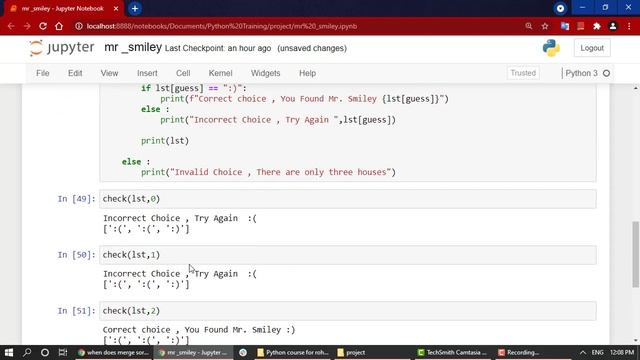The width and height of the screenshot is (640, 360).
Task: Click the kernel idle circle indicator
Action: (607, 73)
